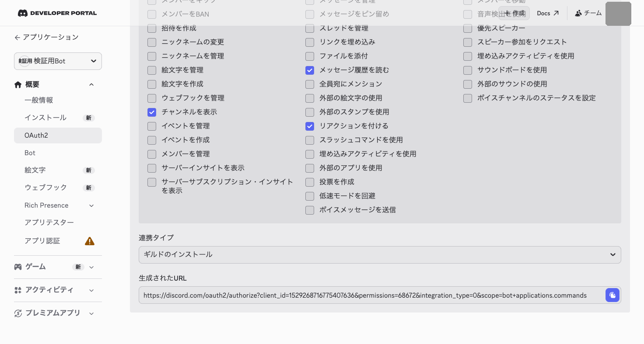Click the 新 badge next to ゲーム
This screenshot has width=644, height=344.
pos(78,267)
